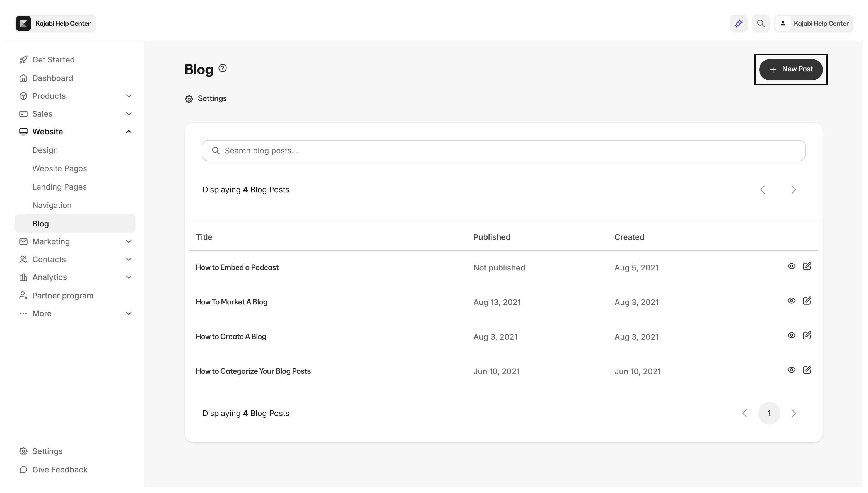This screenshot has height=493, width=868.
Task: Click the Partner program icon in the sidebar
Action: [23, 295]
